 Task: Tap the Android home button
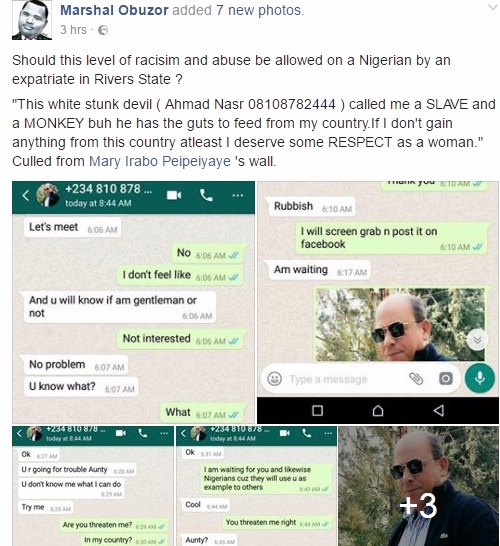coord(378,411)
